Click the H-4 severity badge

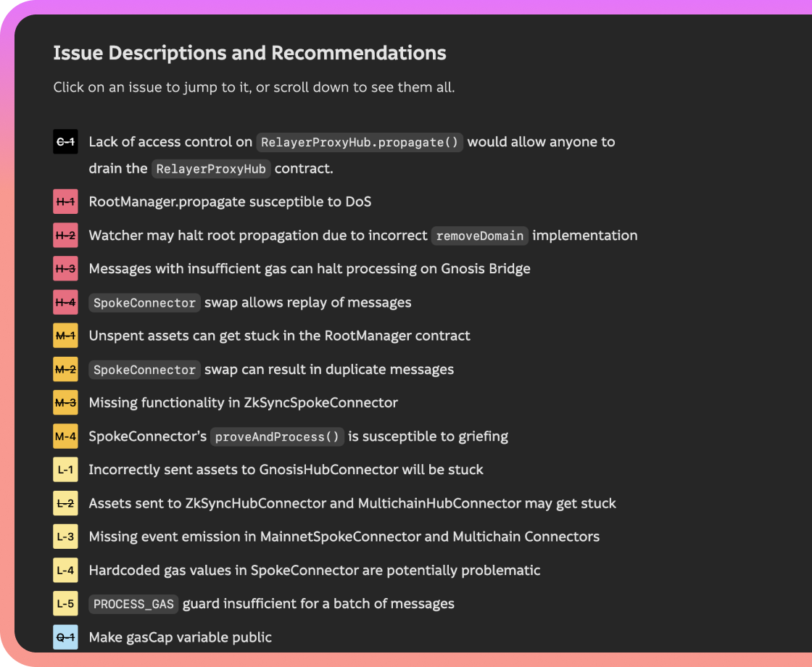(x=65, y=302)
